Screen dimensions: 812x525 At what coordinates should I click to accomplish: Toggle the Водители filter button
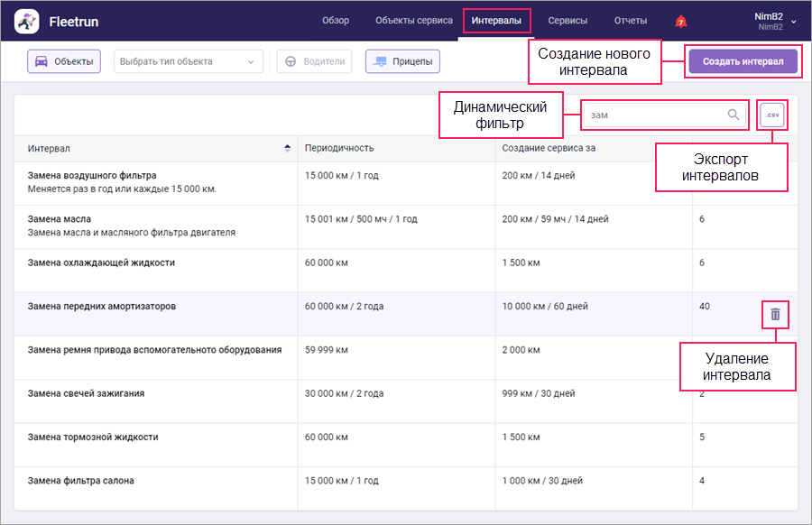pos(314,61)
